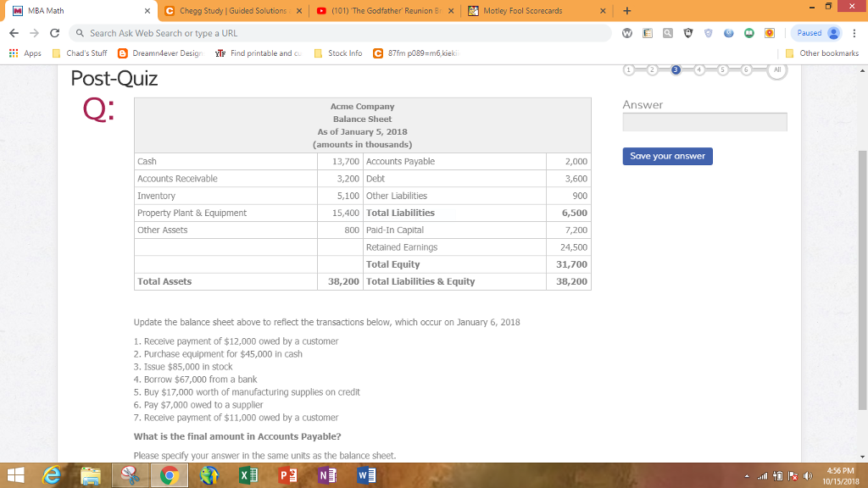Open Word from the taskbar
868x488 pixels.
(365, 474)
